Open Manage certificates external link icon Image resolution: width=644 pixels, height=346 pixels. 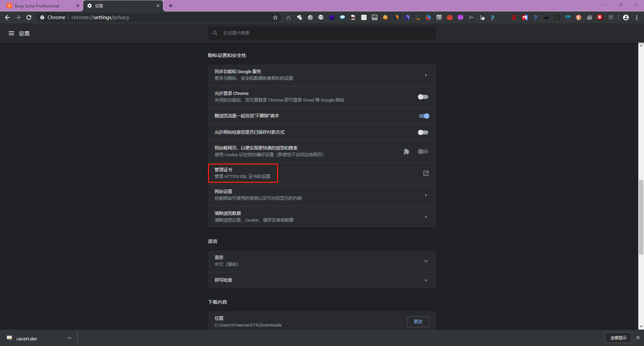[x=426, y=173]
